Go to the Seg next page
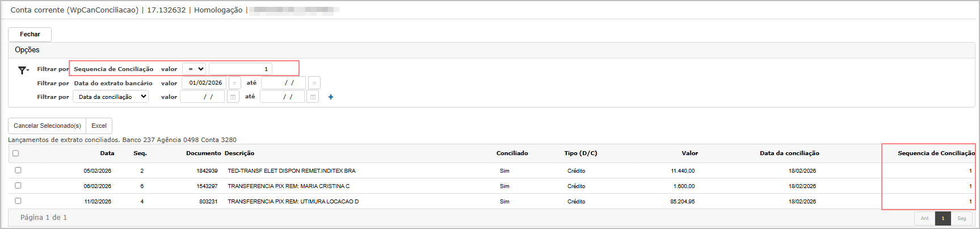Screen dimensions: 980x229 [961, 218]
